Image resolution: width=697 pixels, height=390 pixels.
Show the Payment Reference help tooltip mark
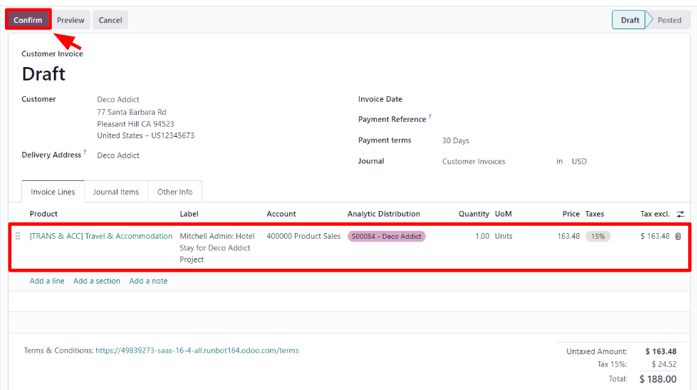[430, 117]
